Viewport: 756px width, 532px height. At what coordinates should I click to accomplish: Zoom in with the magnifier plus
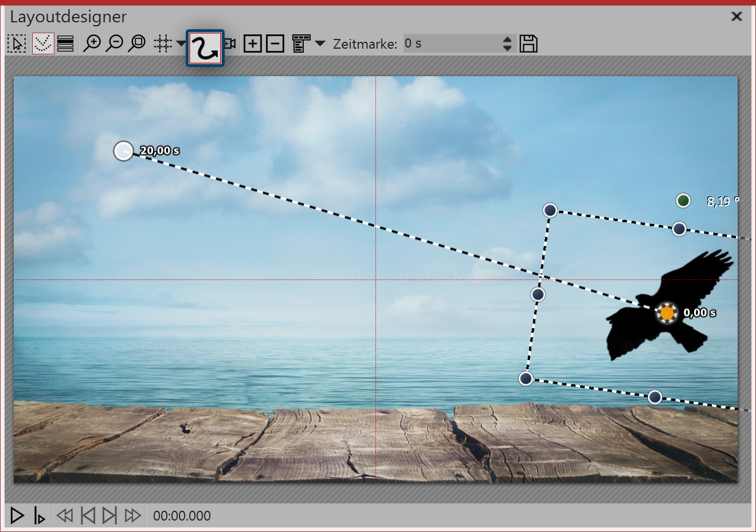point(92,44)
